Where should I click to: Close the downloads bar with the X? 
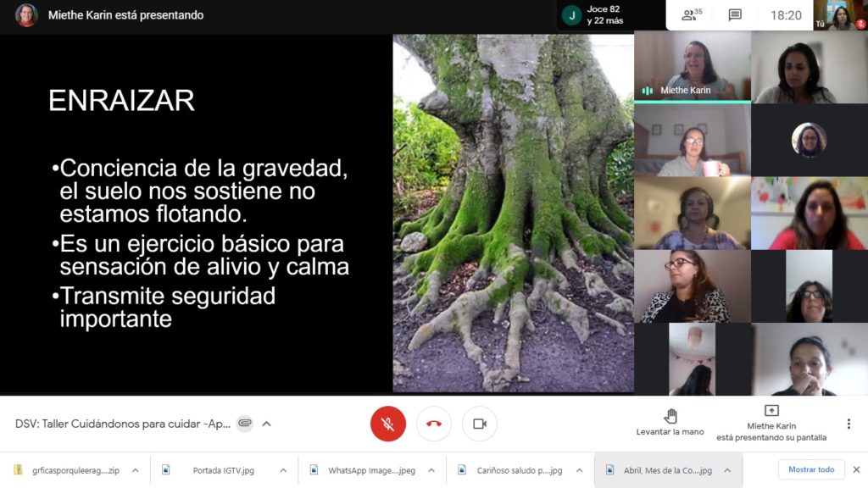click(855, 469)
